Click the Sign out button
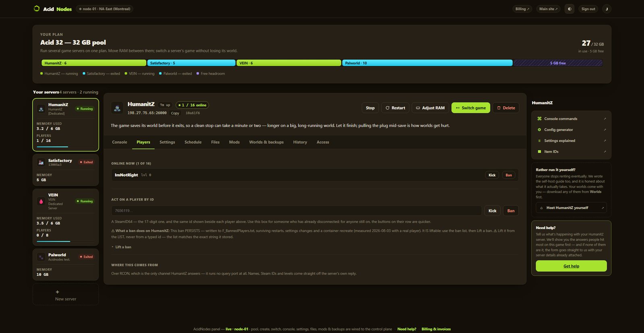 pyautogui.click(x=588, y=9)
